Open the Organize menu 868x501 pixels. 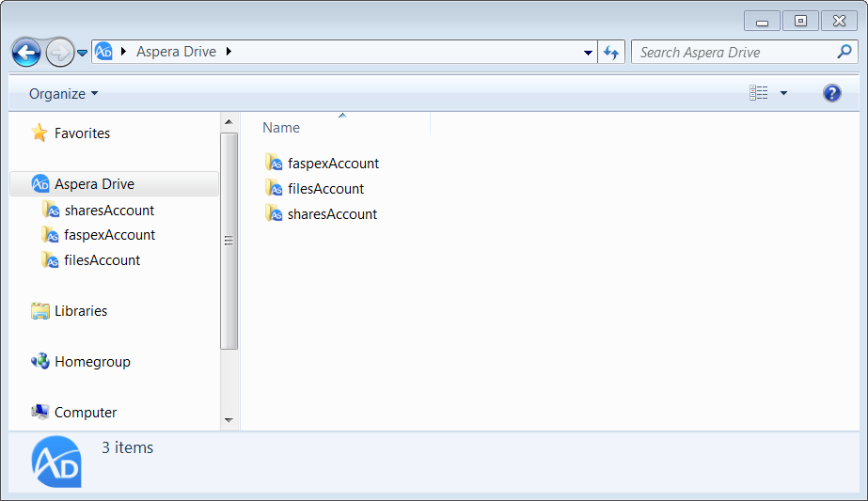(x=63, y=94)
